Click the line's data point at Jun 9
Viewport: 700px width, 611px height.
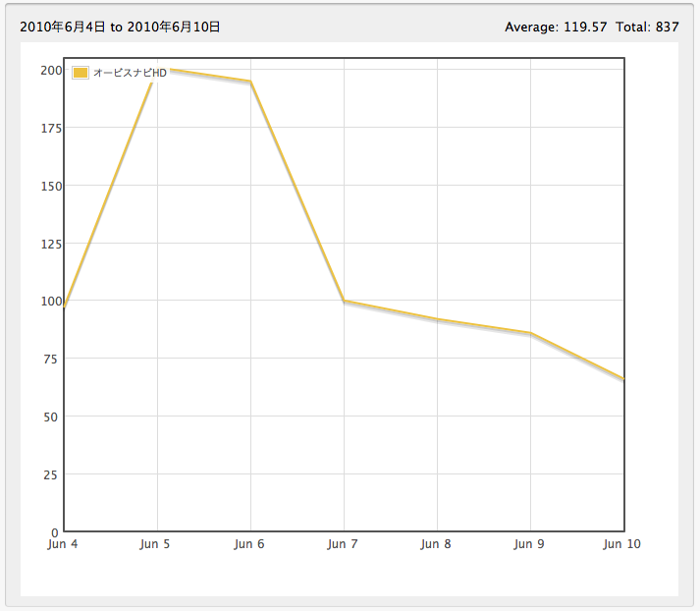pyautogui.click(x=530, y=333)
